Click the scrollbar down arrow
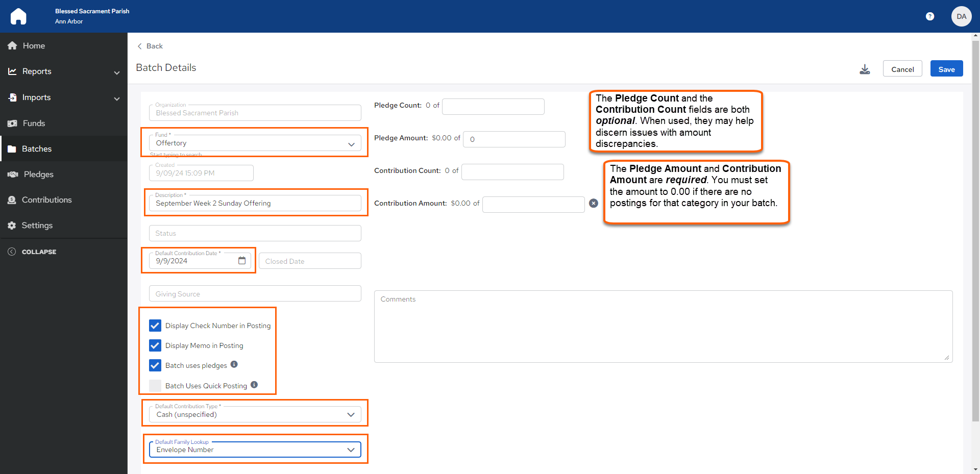Image resolution: width=980 pixels, height=474 pixels. click(x=975, y=469)
